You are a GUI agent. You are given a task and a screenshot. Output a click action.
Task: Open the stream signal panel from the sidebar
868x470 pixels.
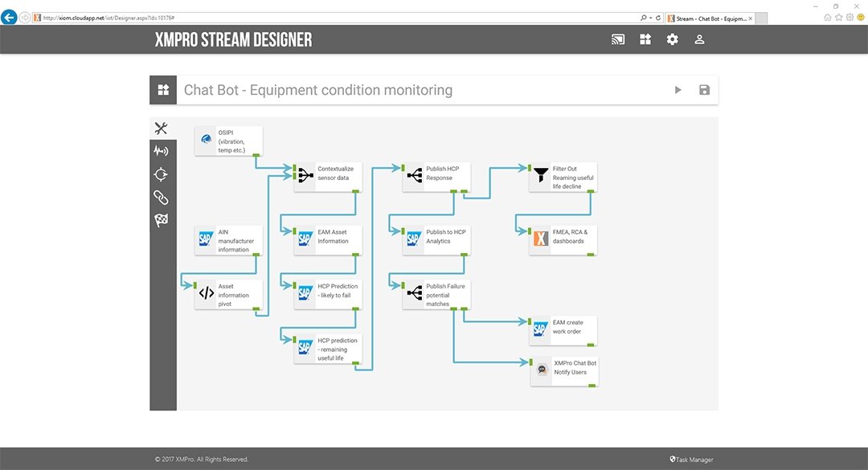click(161, 150)
